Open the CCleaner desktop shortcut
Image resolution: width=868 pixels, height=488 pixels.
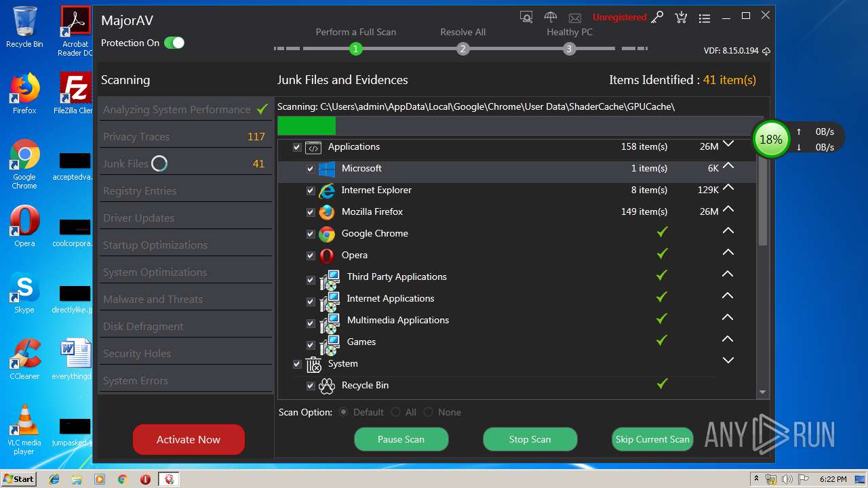[24, 359]
